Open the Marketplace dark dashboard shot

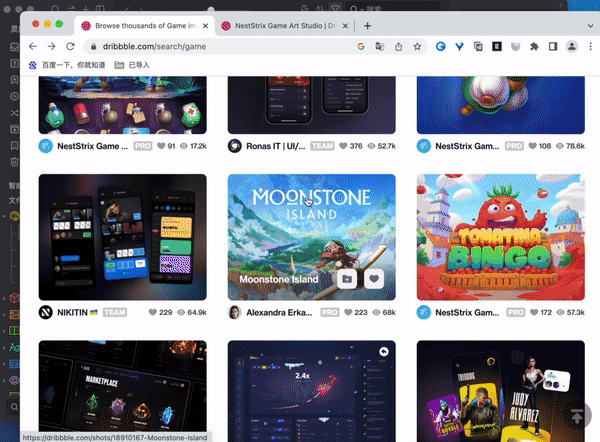(122, 391)
